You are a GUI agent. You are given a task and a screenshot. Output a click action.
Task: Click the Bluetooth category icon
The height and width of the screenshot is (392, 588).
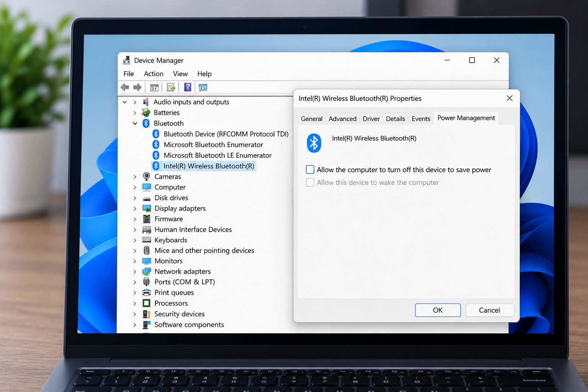point(146,123)
